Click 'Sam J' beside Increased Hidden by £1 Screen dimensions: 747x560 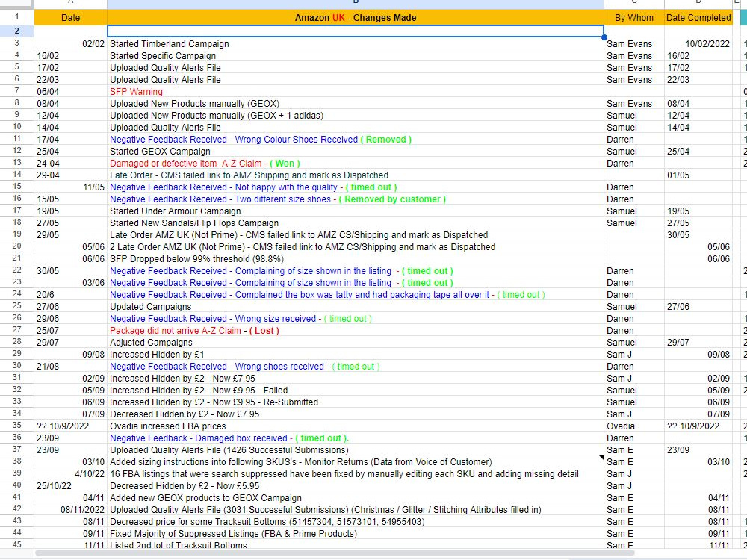(x=634, y=354)
